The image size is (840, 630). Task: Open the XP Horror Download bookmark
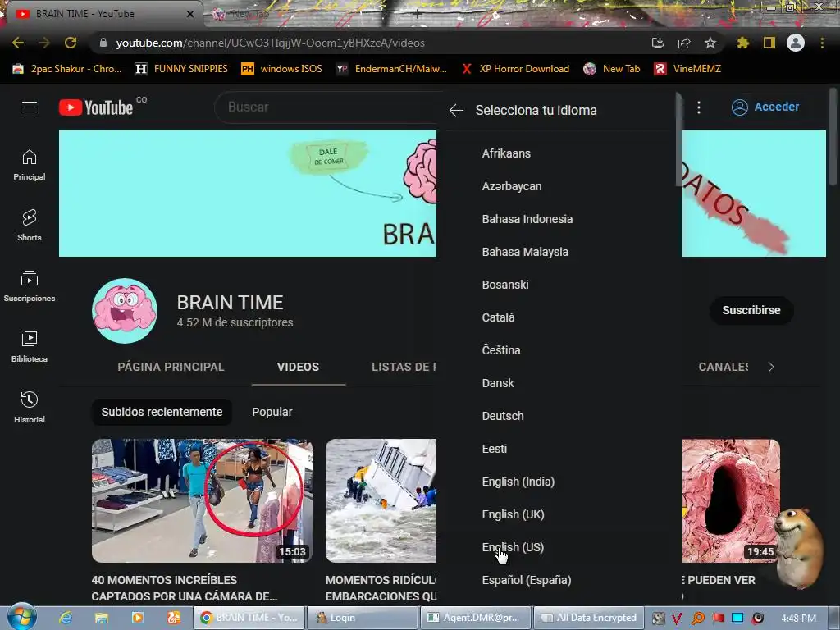pyautogui.click(x=515, y=69)
